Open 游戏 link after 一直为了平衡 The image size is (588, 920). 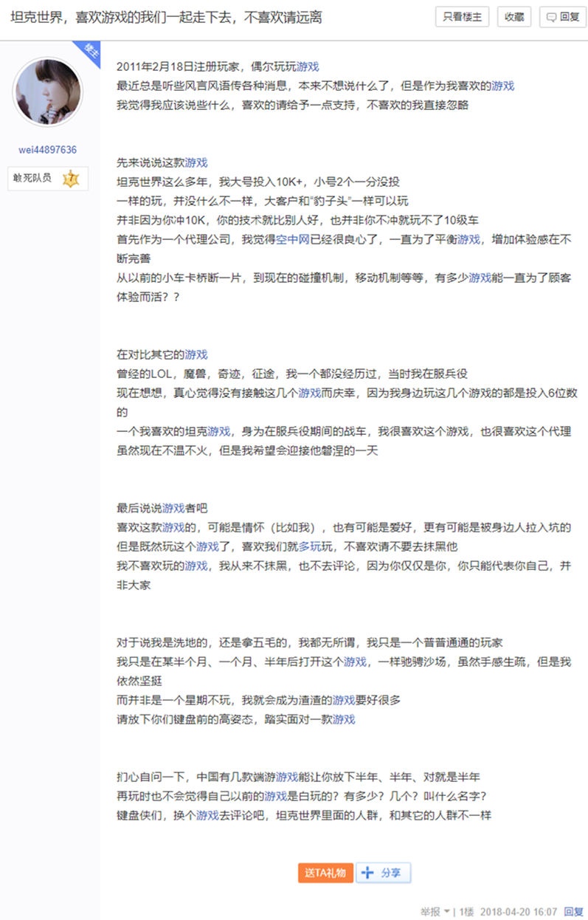click(x=468, y=239)
